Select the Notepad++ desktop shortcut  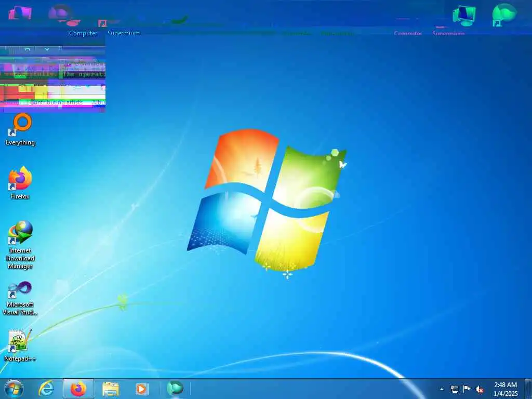pos(20,345)
